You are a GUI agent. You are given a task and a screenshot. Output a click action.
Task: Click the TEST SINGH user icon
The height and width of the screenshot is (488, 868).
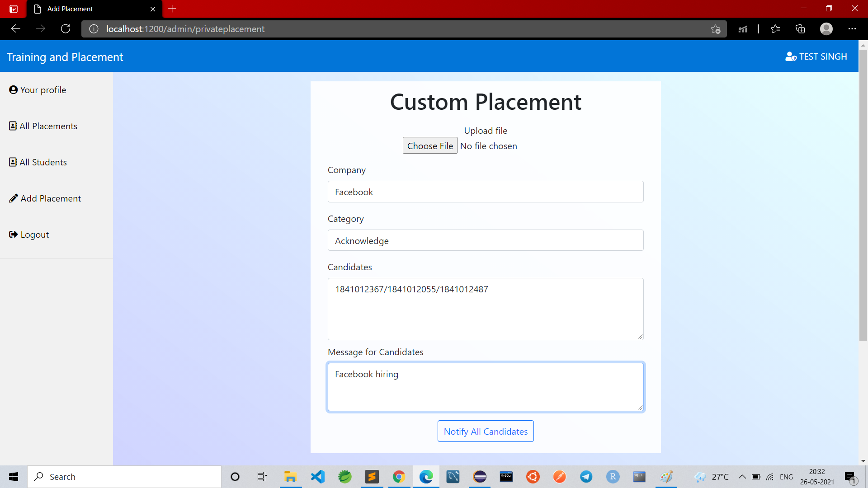click(791, 56)
